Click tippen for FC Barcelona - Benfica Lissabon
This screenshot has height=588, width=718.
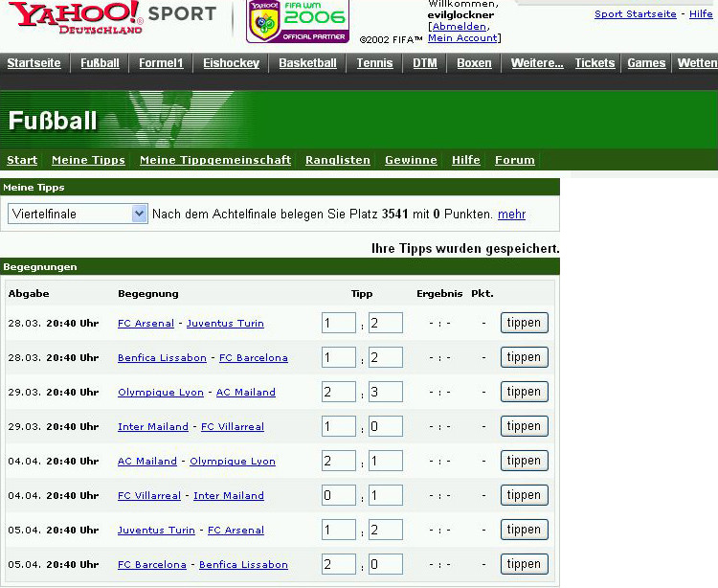tap(525, 564)
